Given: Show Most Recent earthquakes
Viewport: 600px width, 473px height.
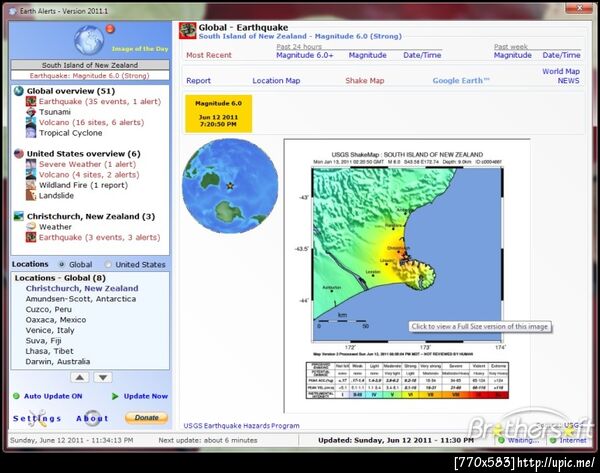Looking at the screenshot, I should (209, 55).
